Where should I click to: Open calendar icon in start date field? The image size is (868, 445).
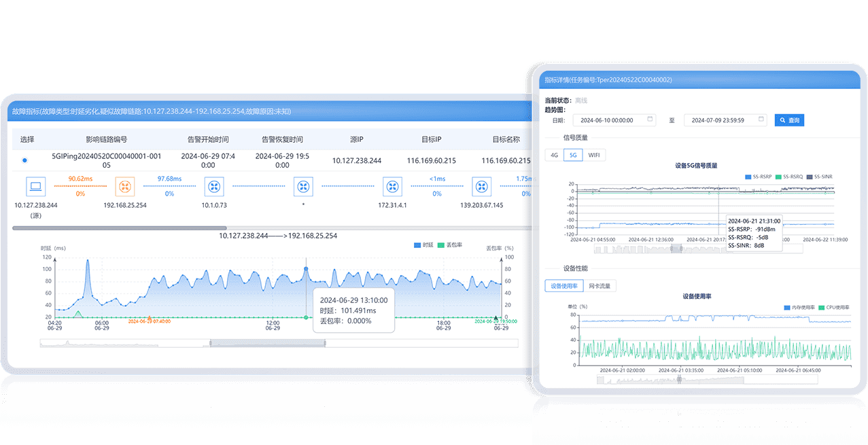(x=650, y=120)
